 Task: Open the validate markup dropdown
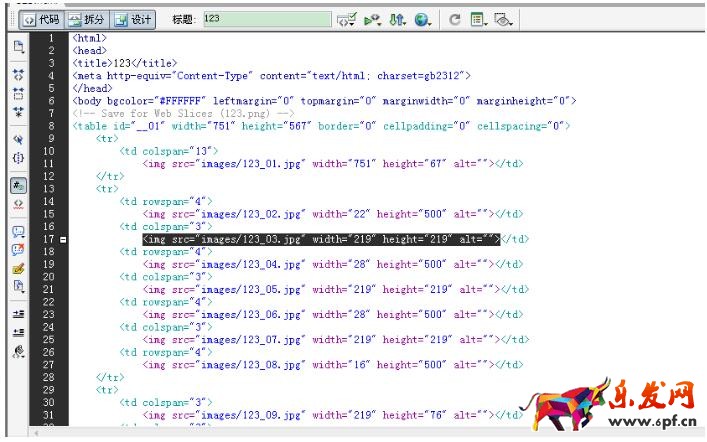[347, 19]
